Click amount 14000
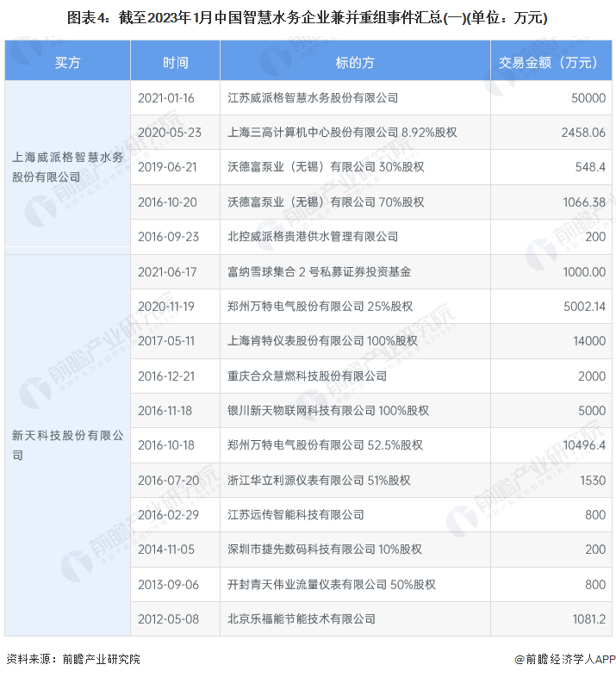 click(x=589, y=341)
